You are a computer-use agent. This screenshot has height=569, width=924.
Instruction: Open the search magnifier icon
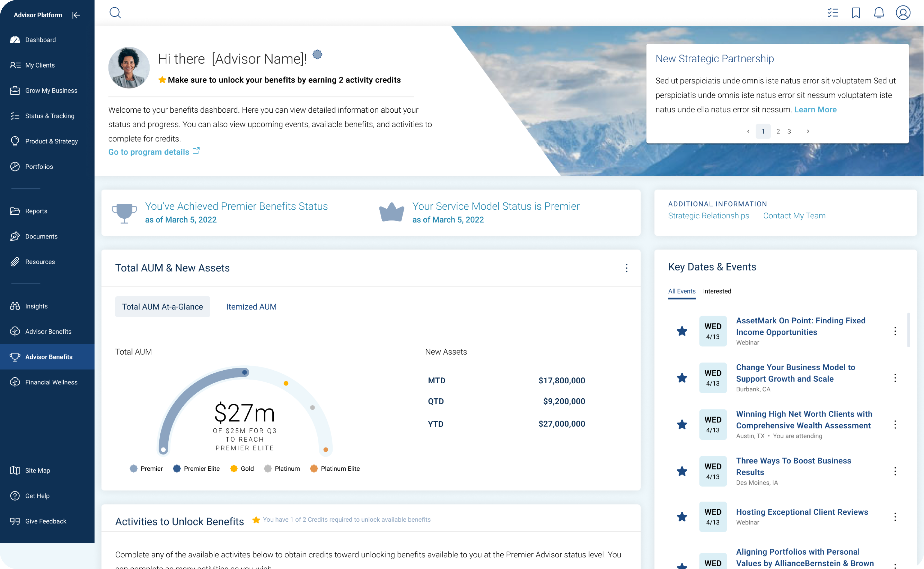(x=115, y=13)
